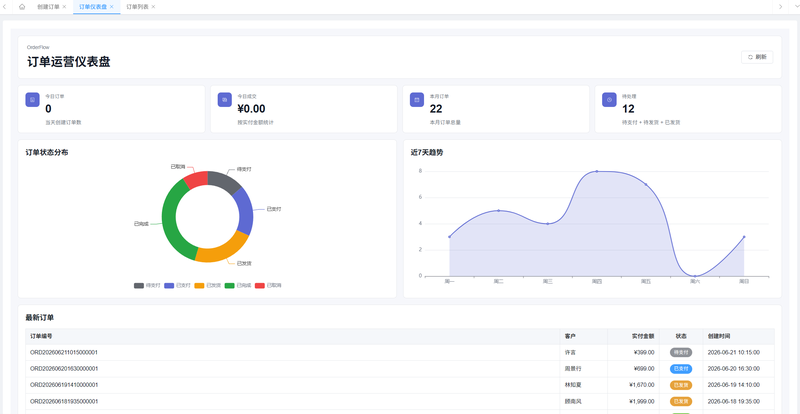This screenshot has width=800, height=414.
Task: Close the 订单列表 tab
Action: 153,7
